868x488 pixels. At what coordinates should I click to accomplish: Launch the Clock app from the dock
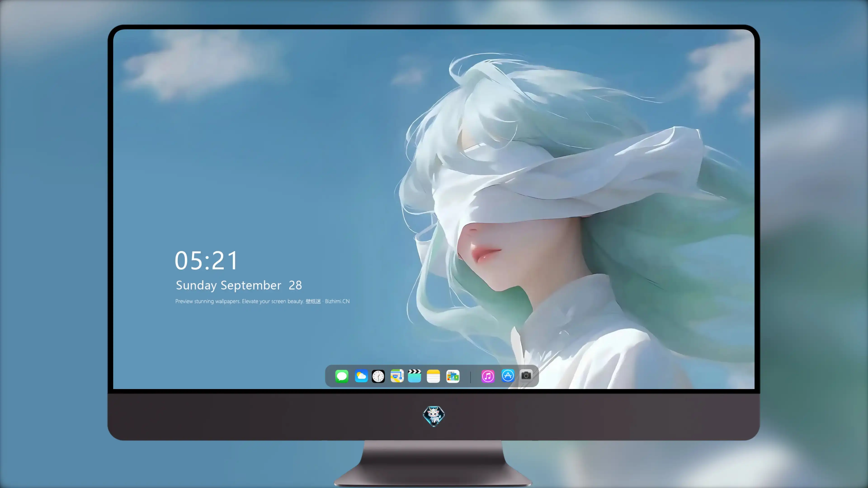[x=378, y=376]
